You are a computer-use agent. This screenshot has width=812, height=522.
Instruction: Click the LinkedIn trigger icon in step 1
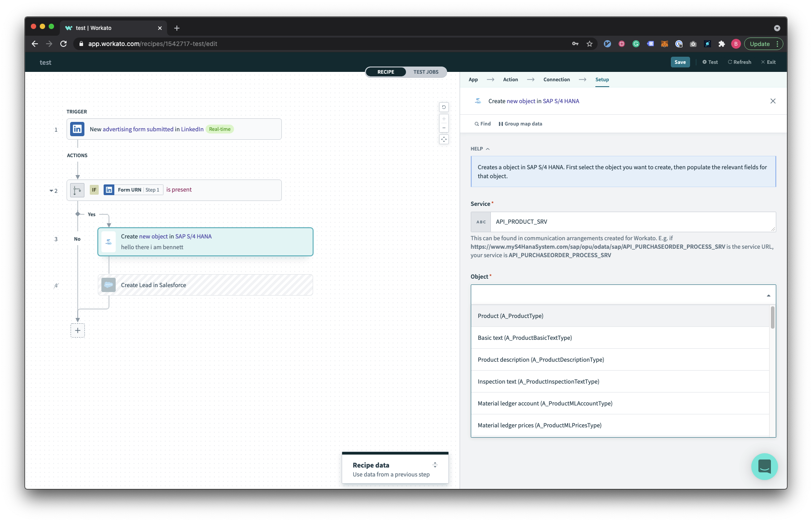pos(77,129)
